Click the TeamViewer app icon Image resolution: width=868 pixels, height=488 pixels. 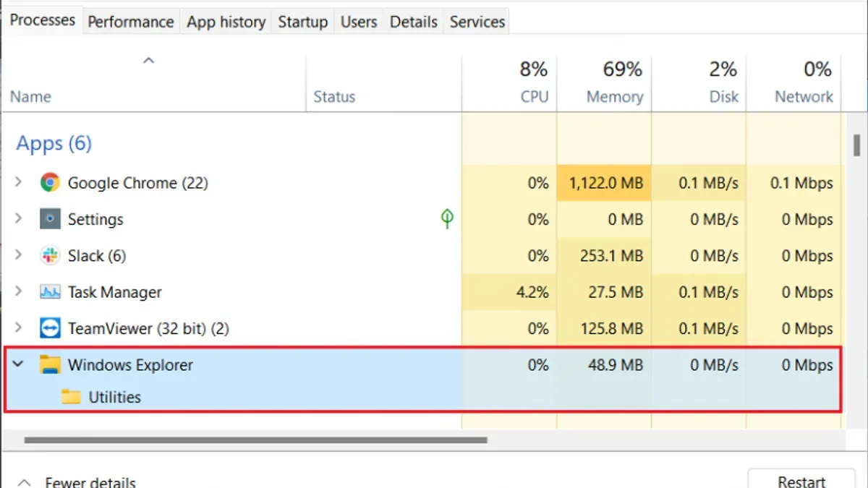(x=50, y=329)
